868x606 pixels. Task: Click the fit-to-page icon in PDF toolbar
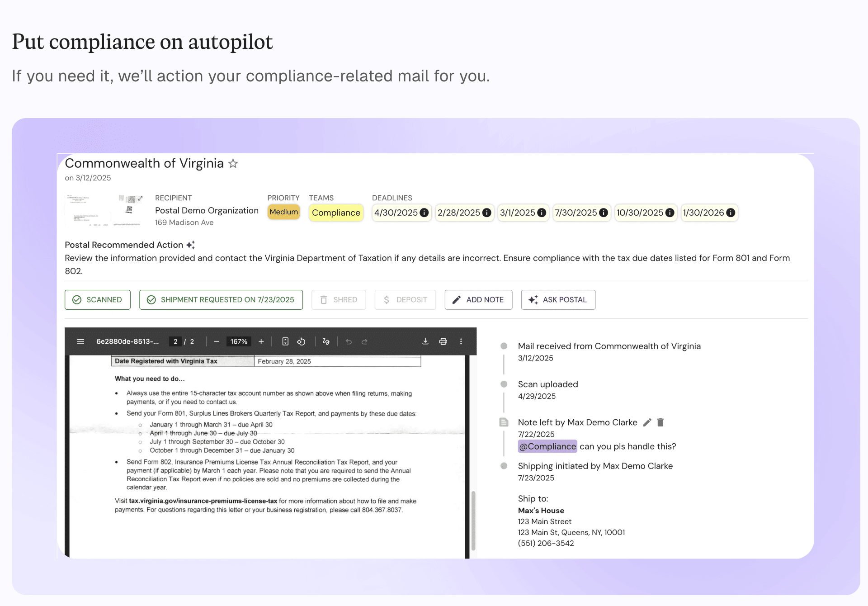coord(285,341)
